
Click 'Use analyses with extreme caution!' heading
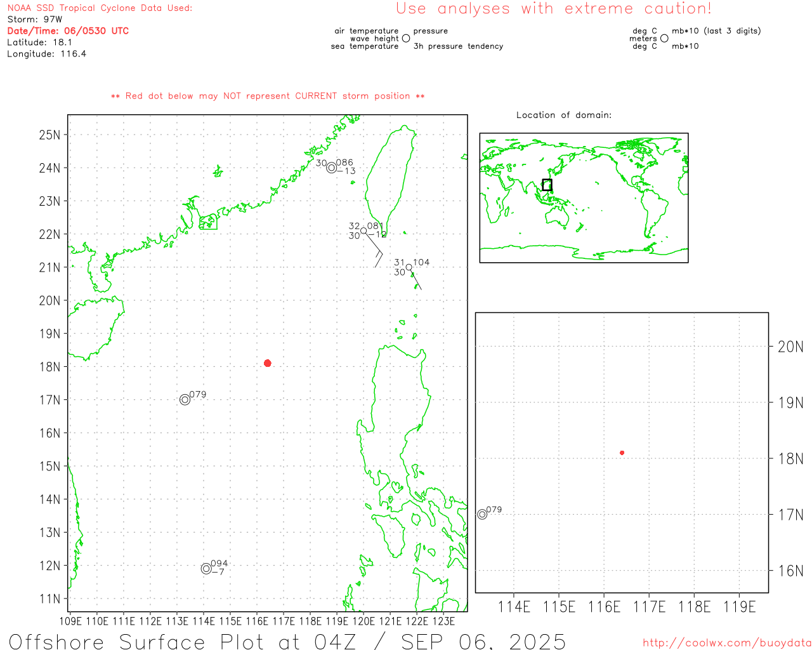[554, 8]
